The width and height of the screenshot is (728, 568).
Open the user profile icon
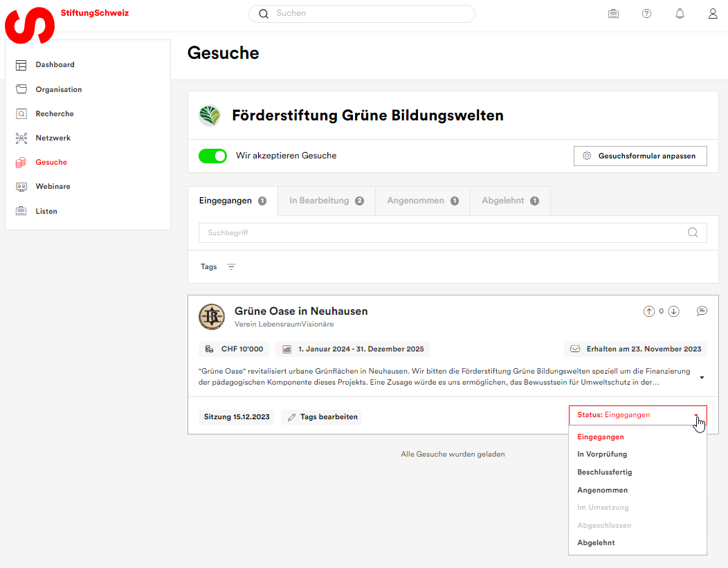713,14
